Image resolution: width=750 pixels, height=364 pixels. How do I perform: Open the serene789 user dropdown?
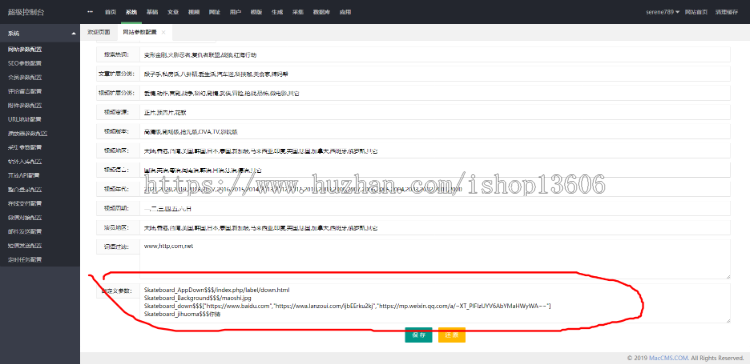(x=662, y=12)
